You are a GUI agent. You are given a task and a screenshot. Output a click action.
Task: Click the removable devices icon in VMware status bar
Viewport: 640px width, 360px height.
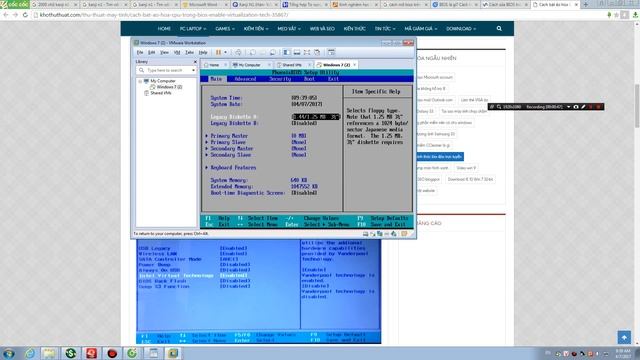point(366,234)
